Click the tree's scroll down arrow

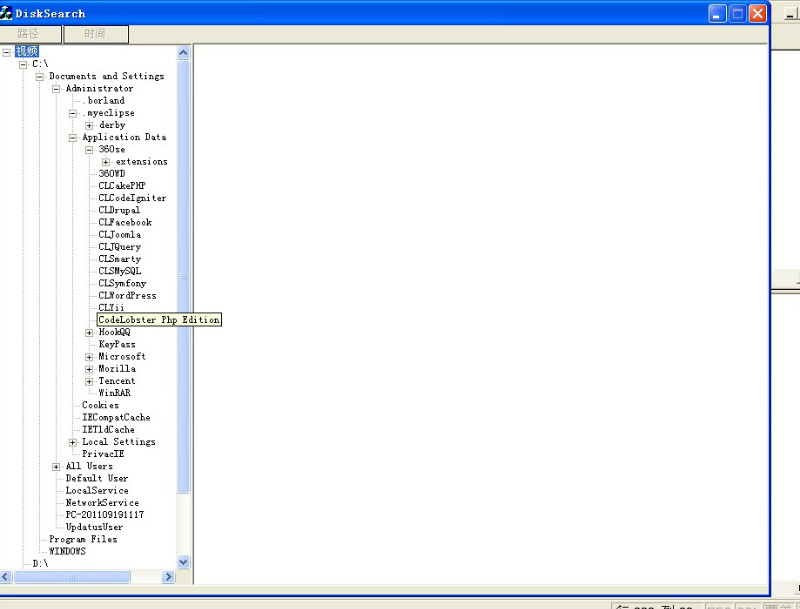coord(184,563)
